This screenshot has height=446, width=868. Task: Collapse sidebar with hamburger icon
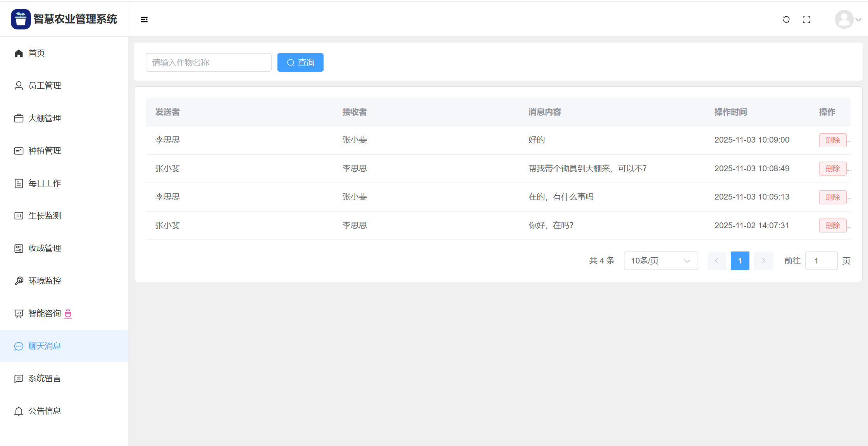click(144, 19)
